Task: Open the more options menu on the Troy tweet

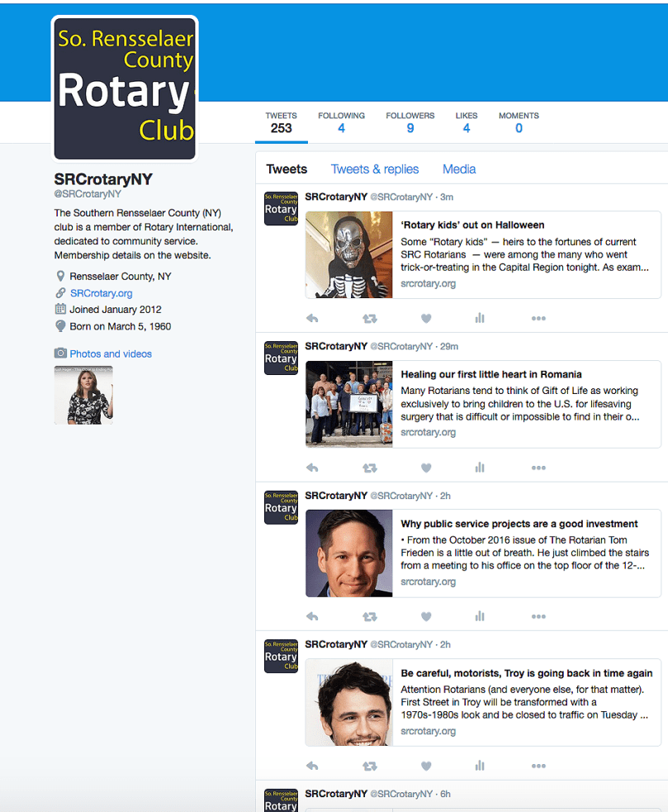Action: tap(538, 766)
